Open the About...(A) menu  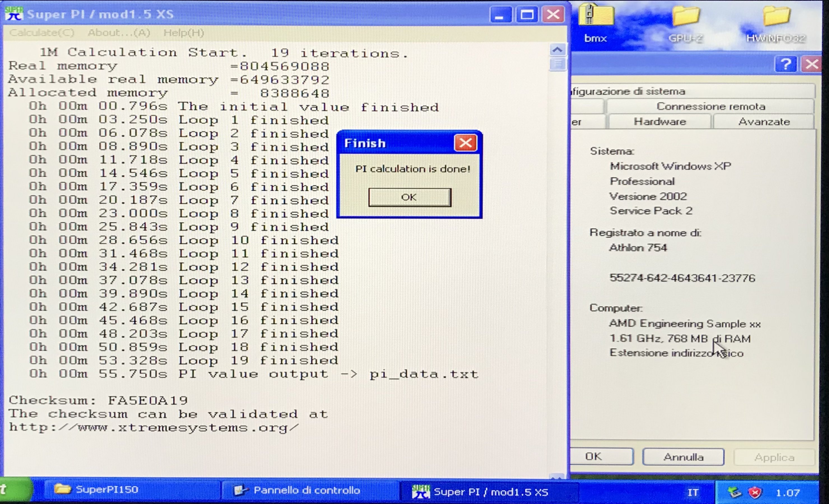119,32
